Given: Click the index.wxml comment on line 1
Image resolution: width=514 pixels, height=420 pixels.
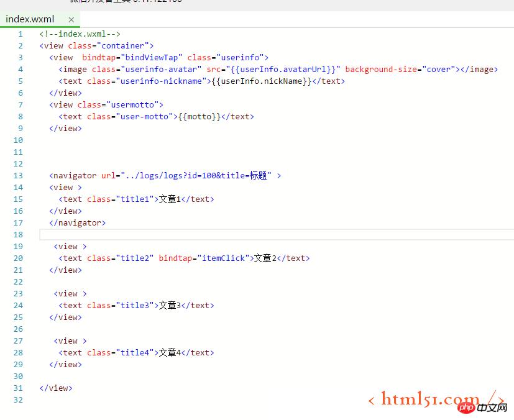Looking at the screenshot, I should pos(80,34).
